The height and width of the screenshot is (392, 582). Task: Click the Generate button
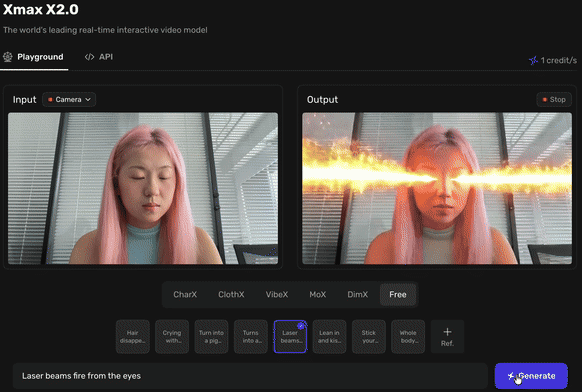(531, 376)
